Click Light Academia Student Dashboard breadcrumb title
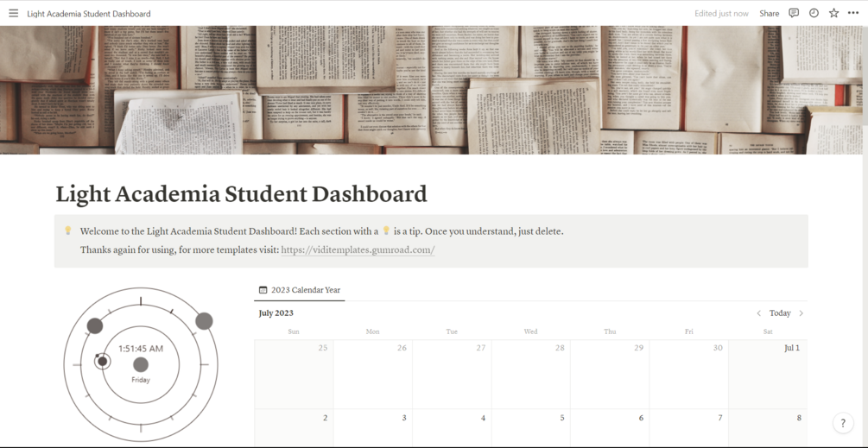This screenshot has height=448, width=868. point(88,13)
